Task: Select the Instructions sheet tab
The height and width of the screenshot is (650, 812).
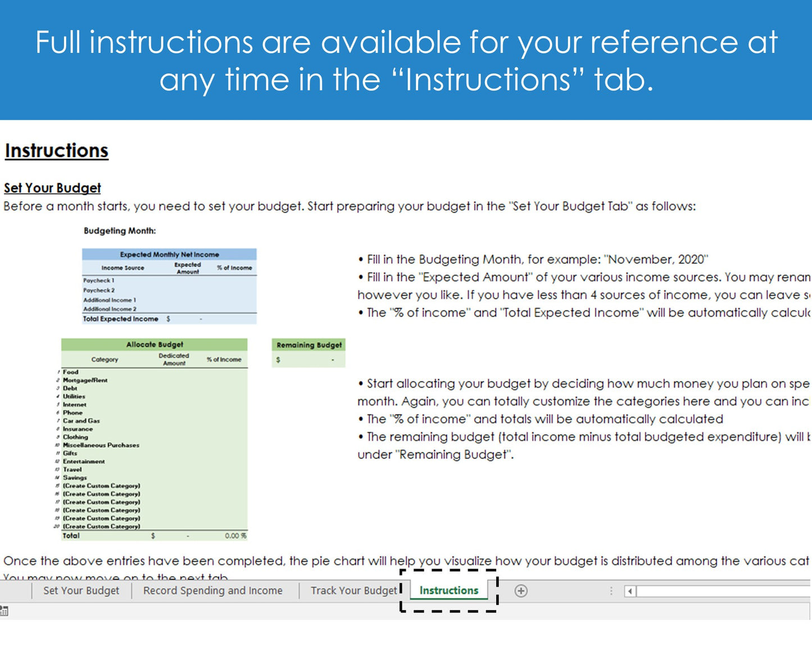Action: [x=448, y=590]
